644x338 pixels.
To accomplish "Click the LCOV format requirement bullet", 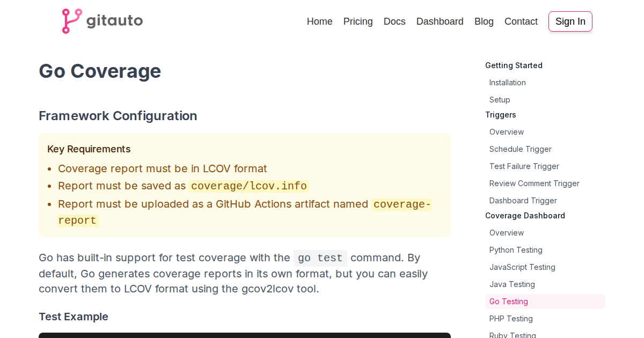I will 163,168.
